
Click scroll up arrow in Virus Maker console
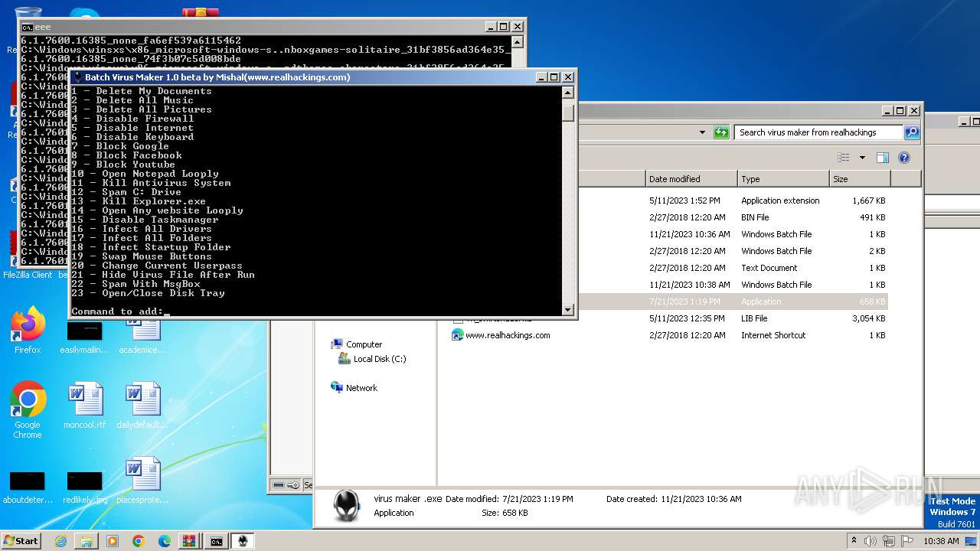pos(568,93)
